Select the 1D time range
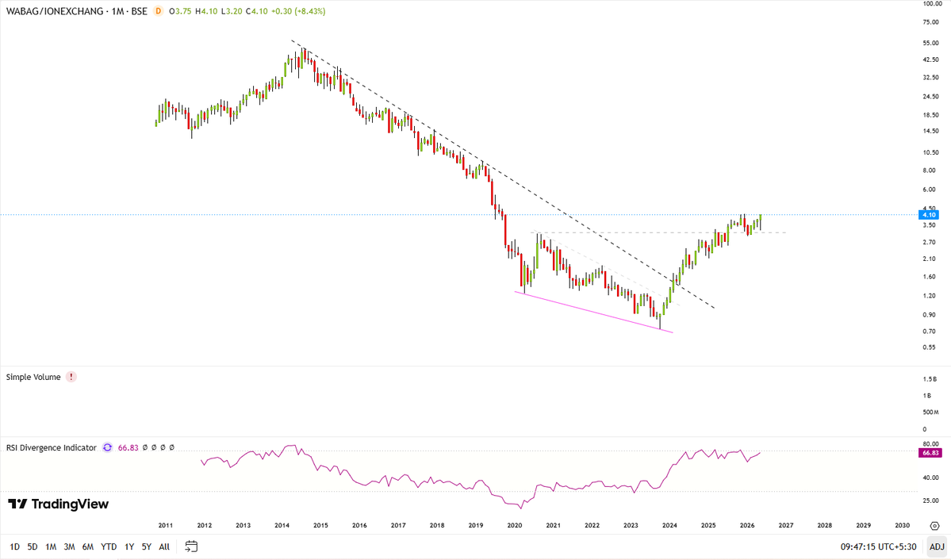Viewport: 951px width, 560px height. point(14,547)
